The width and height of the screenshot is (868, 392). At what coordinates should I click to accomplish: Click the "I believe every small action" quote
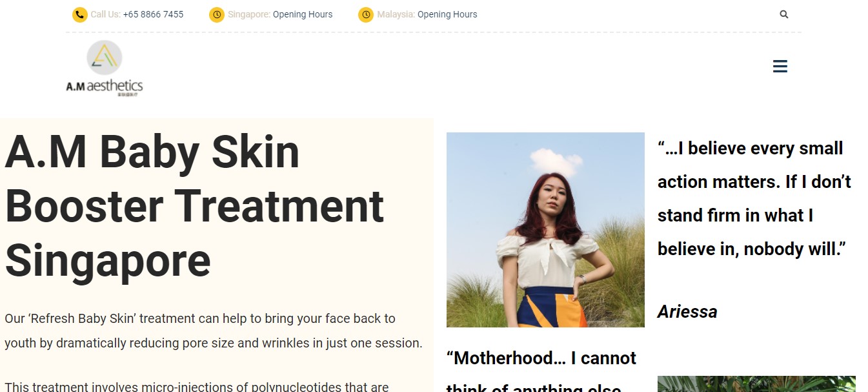point(754,198)
